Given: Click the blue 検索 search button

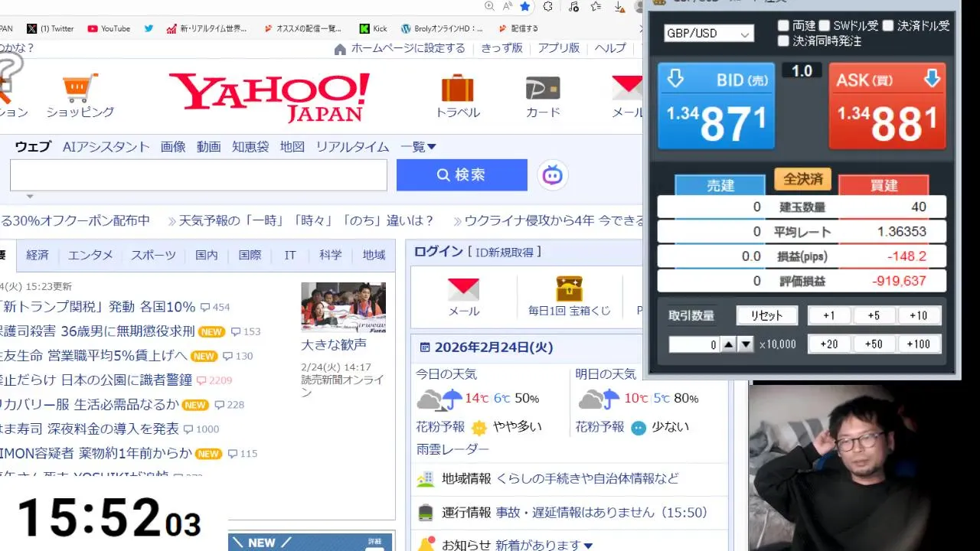Looking at the screenshot, I should click(462, 175).
